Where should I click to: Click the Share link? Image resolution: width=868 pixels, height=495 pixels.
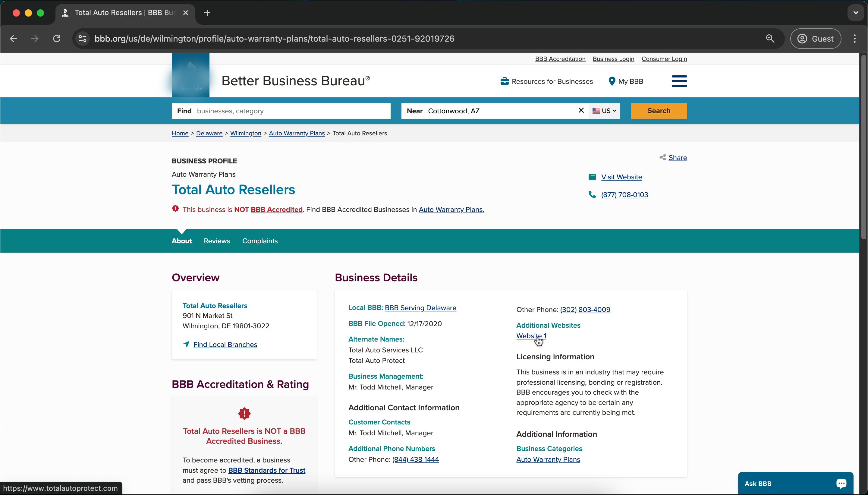(677, 158)
